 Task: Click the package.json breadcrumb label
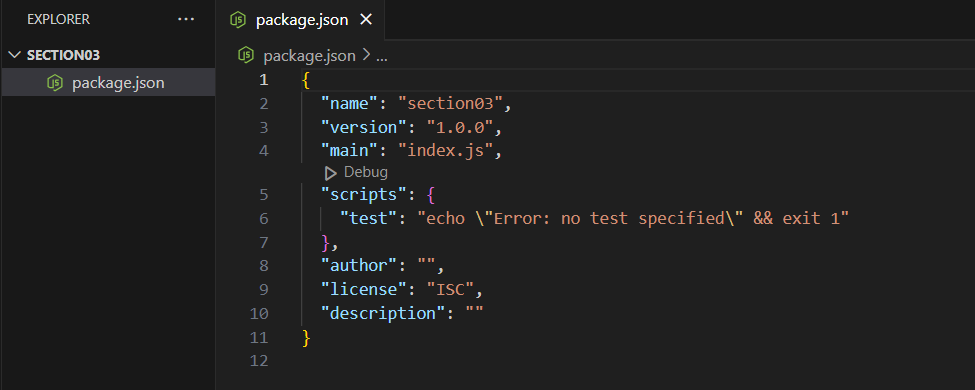pyautogui.click(x=309, y=56)
